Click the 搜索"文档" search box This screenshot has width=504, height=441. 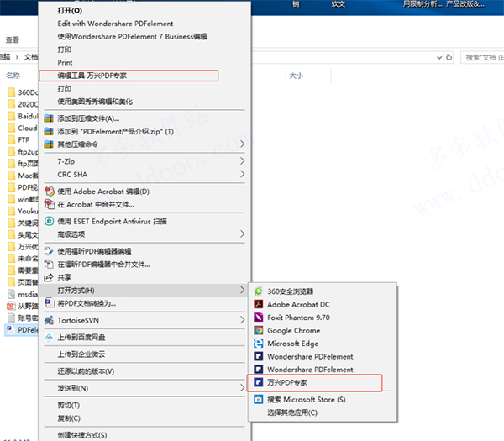click(482, 57)
